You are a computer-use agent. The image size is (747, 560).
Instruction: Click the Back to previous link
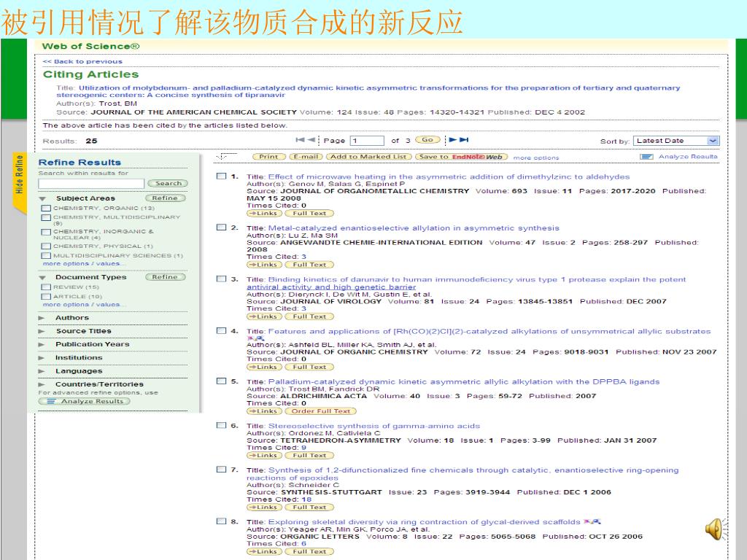coord(82,61)
